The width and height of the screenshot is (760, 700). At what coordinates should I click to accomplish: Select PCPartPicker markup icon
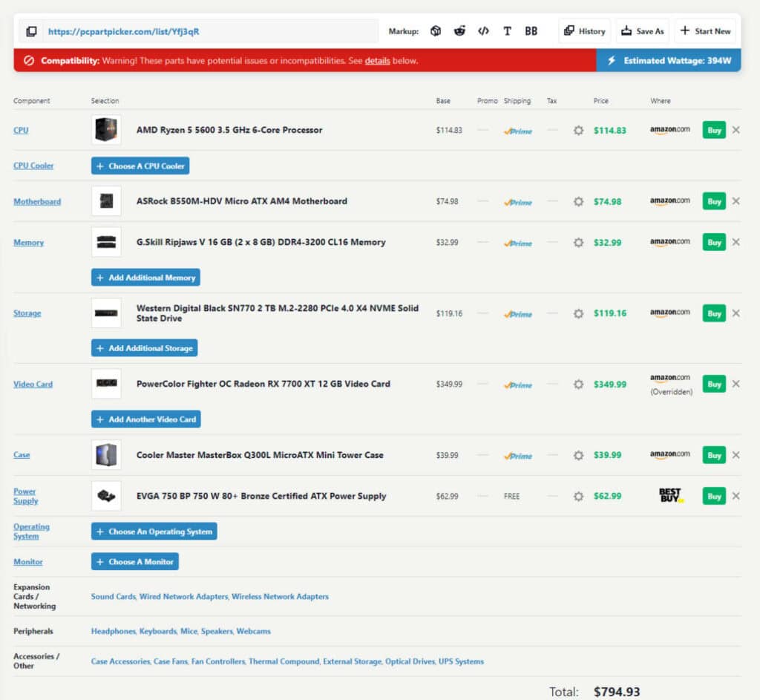point(436,31)
